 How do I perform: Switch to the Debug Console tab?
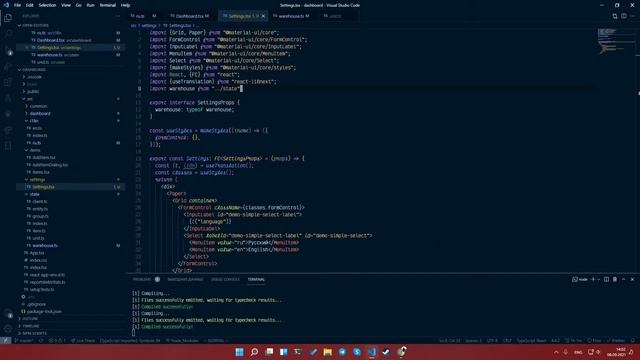pyautogui.click(x=225, y=279)
